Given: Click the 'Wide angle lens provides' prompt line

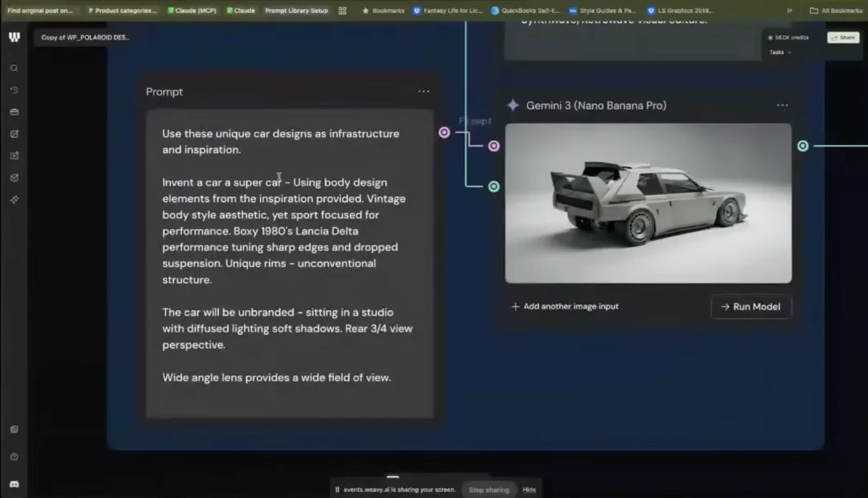Looking at the screenshot, I should (x=276, y=378).
